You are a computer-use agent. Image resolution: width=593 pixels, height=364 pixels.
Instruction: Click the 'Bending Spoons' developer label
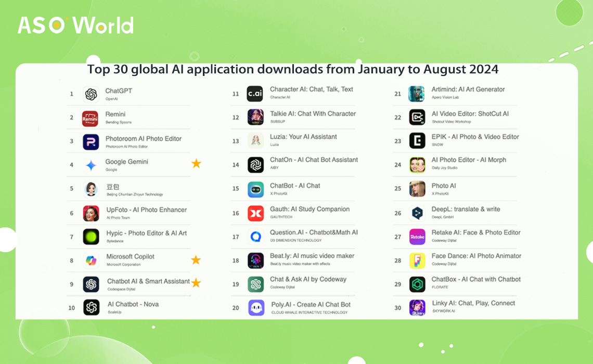(x=119, y=122)
